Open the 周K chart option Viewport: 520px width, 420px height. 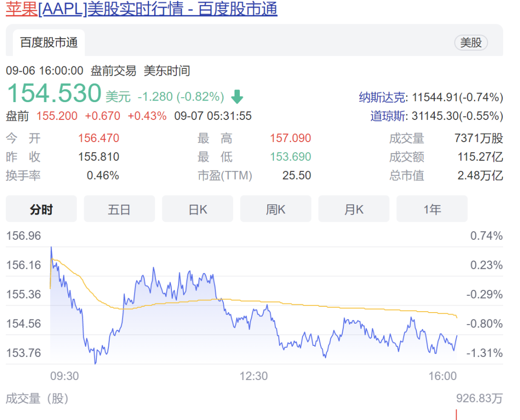point(275,209)
